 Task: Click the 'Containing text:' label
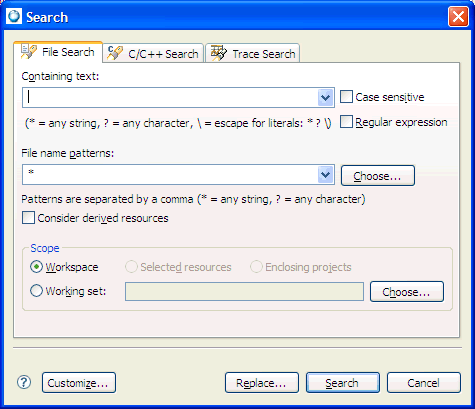point(60,76)
